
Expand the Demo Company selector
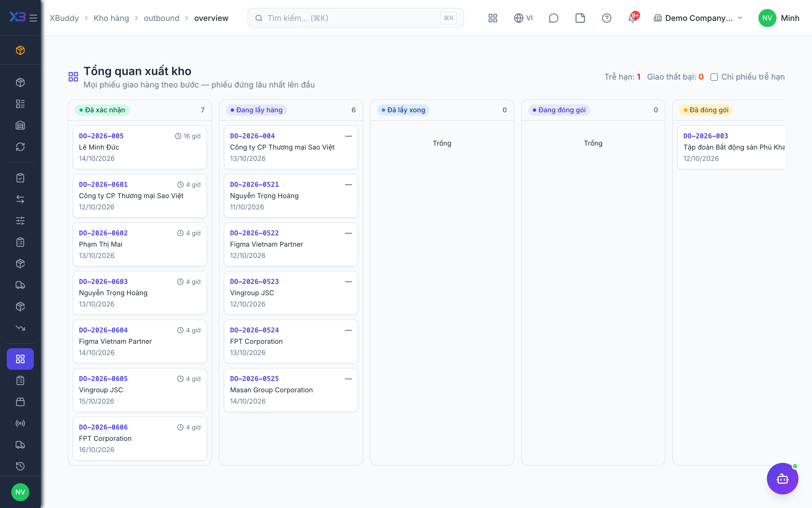coord(698,18)
